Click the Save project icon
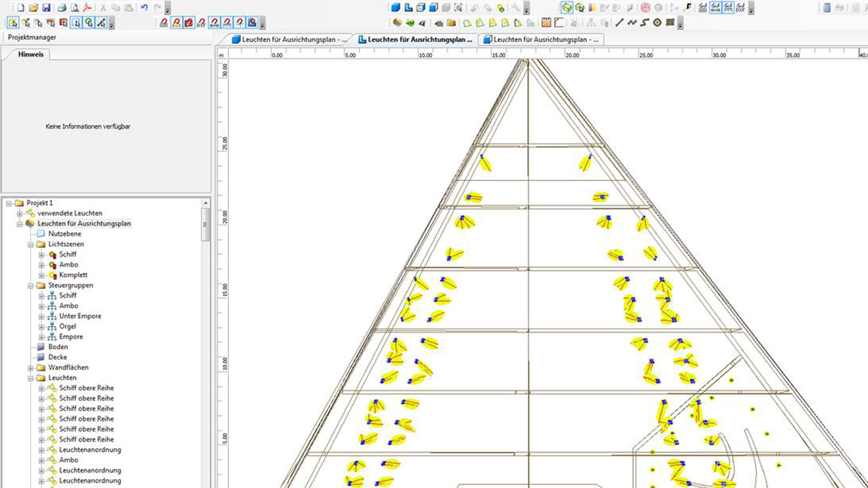Image resolution: width=868 pixels, height=488 pixels. tap(46, 8)
